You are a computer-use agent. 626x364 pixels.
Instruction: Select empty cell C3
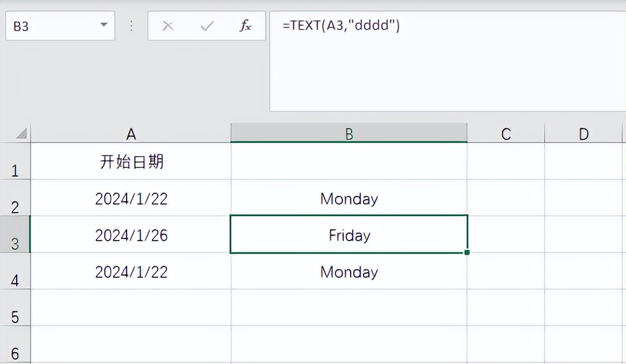pos(506,235)
